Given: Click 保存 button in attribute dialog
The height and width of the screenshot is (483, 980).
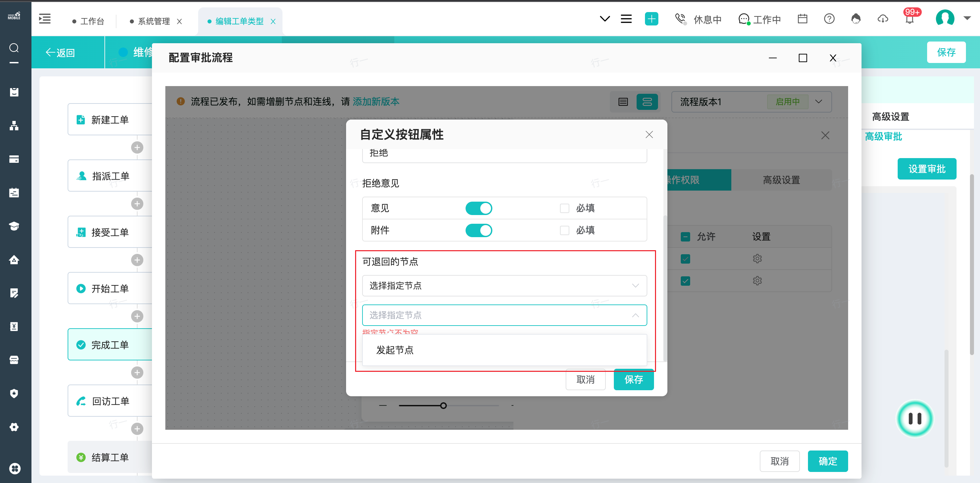Looking at the screenshot, I should click(x=634, y=379).
